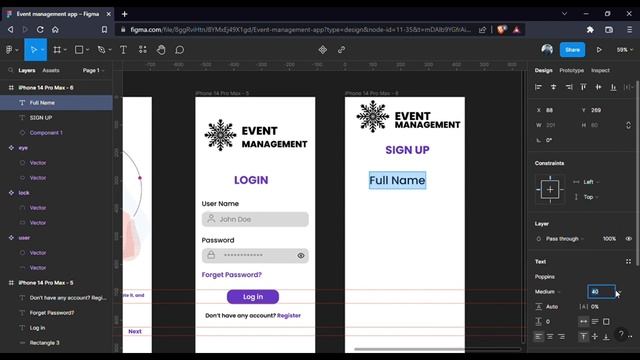Open zoom level dropdown
Viewport: 640px width, 360px height.
click(x=624, y=50)
